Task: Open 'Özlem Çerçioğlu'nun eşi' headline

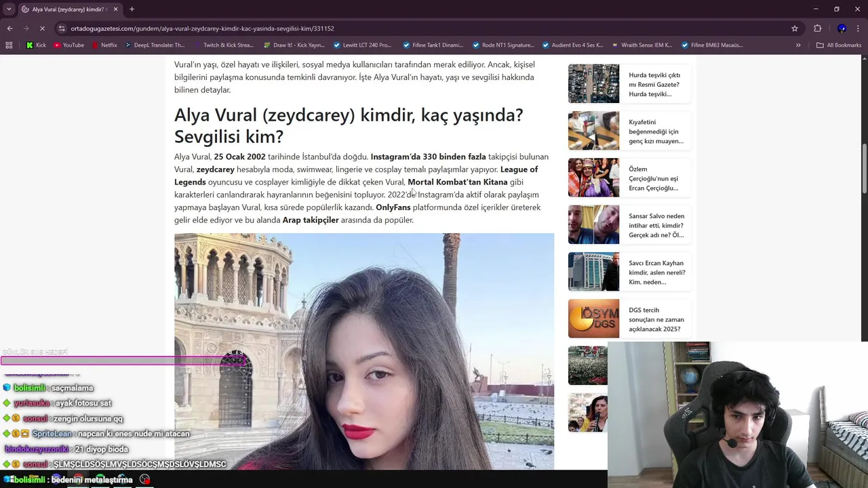Action: tap(653, 178)
